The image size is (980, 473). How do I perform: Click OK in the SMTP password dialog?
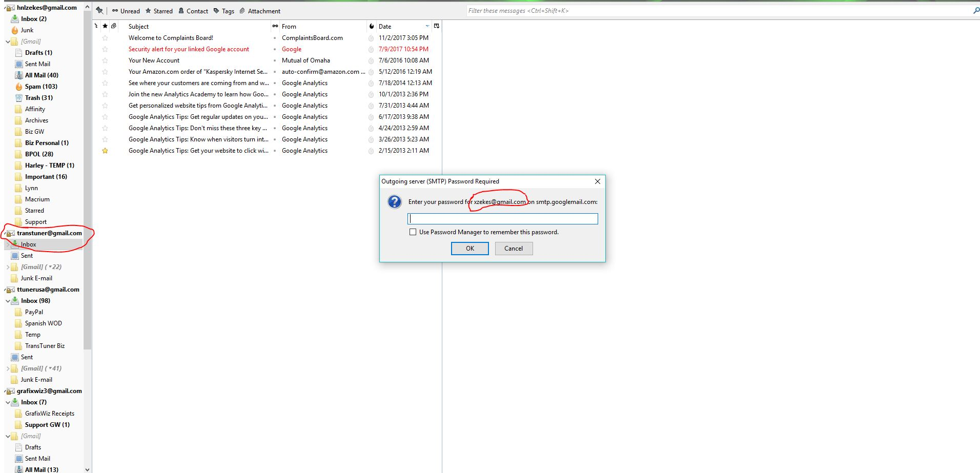click(x=470, y=249)
